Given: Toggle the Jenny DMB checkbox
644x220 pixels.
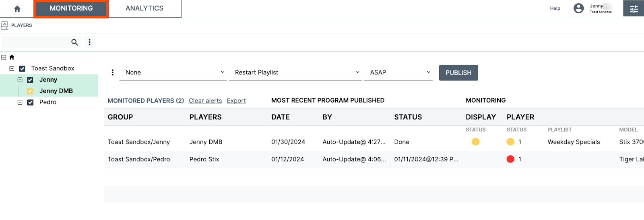Looking at the screenshot, I should (x=30, y=91).
